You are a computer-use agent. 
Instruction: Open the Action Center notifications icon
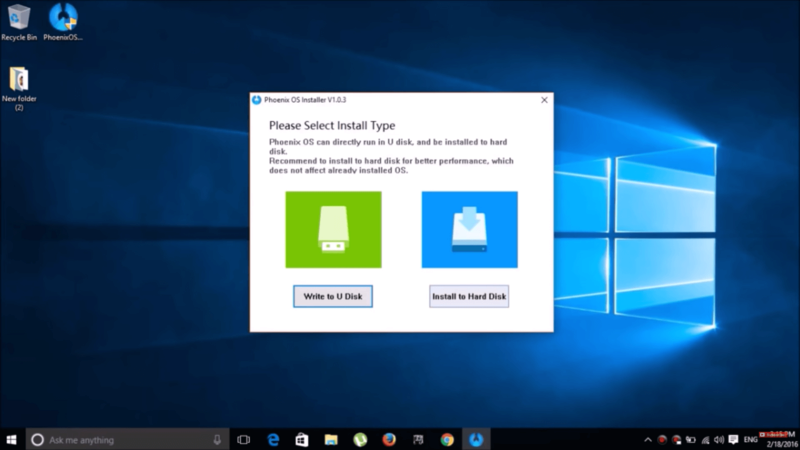point(733,440)
